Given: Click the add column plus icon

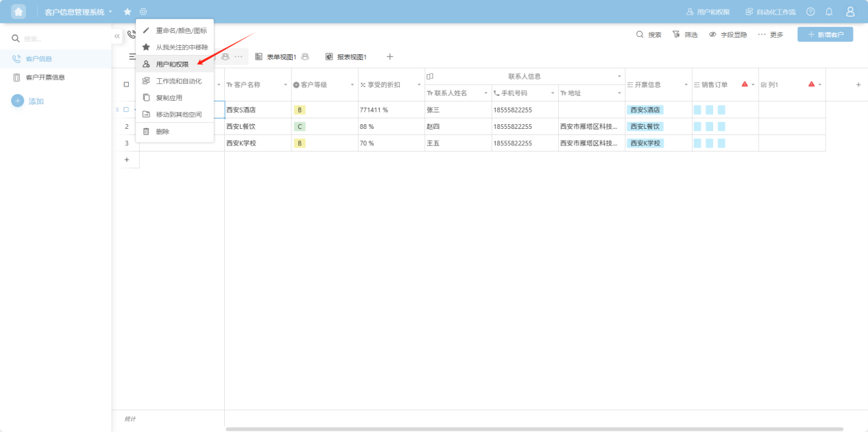Looking at the screenshot, I should [858, 84].
